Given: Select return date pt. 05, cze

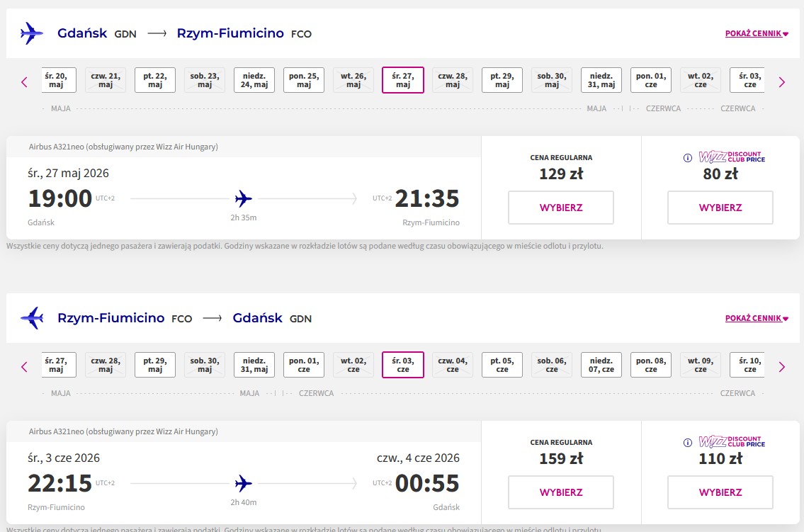Looking at the screenshot, I should [502, 365].
